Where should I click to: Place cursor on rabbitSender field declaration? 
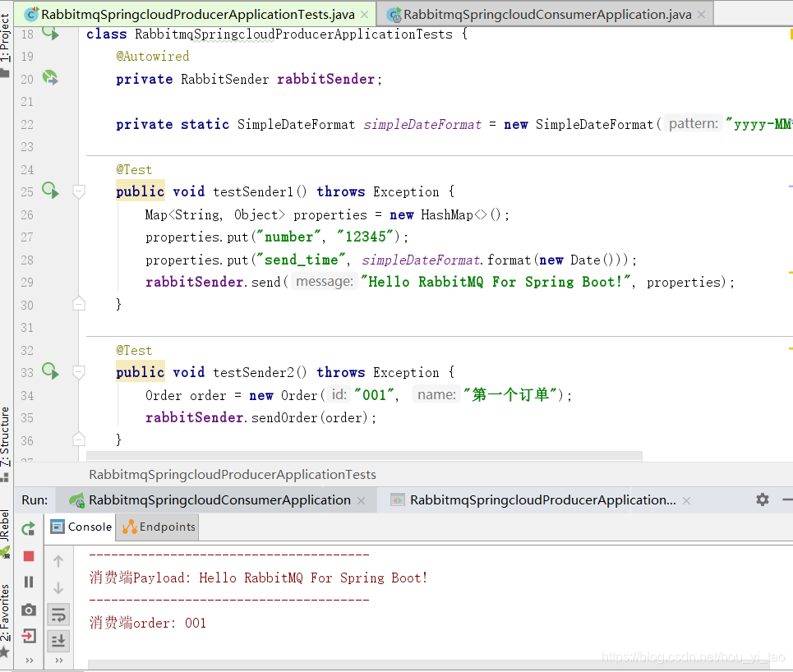(x=326, y=80)
